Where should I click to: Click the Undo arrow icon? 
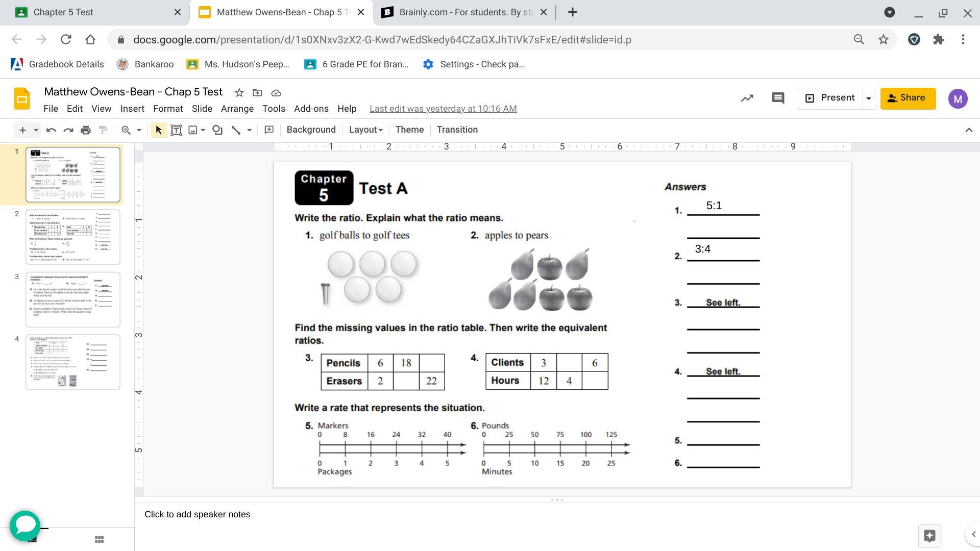point(51,130)
